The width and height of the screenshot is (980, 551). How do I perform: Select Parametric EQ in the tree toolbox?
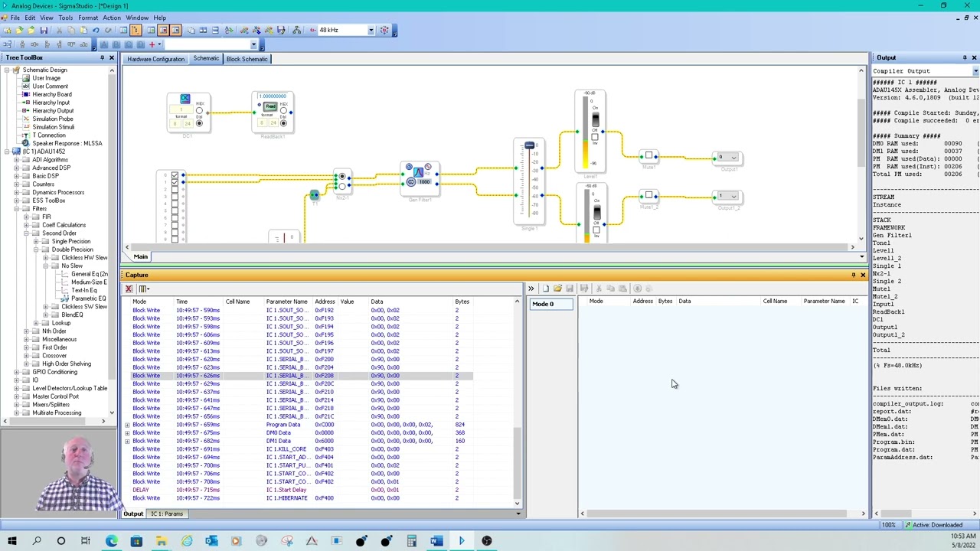click(88, 298)
